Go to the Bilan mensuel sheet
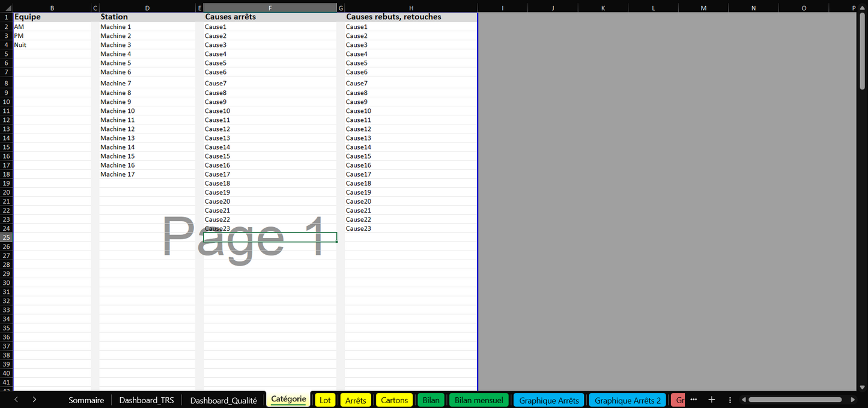The image size is (868, 408). (479, 400)
